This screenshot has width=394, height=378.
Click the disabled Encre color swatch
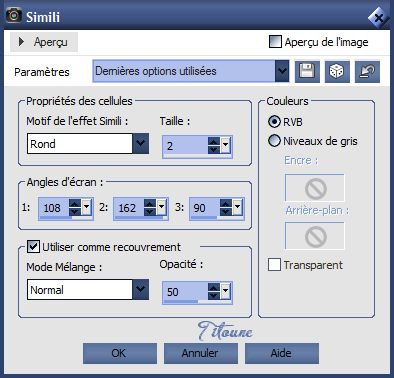pos(315,188)
